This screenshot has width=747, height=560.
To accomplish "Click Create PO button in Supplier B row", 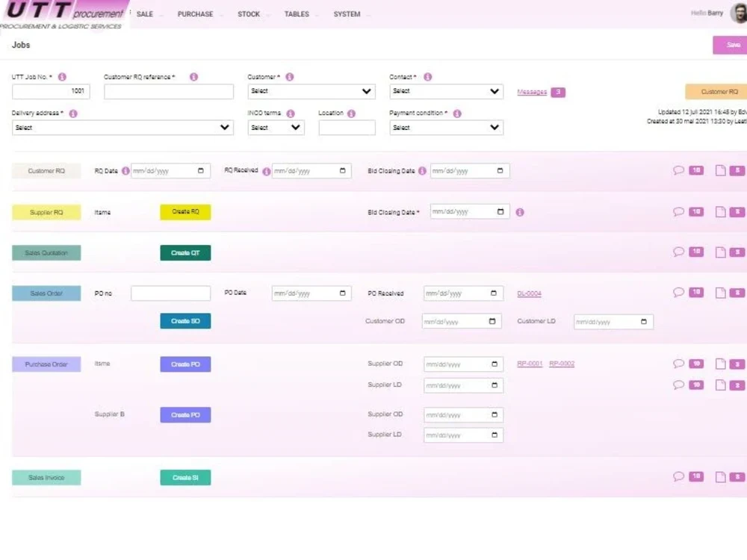I will [x=185, y=414].
